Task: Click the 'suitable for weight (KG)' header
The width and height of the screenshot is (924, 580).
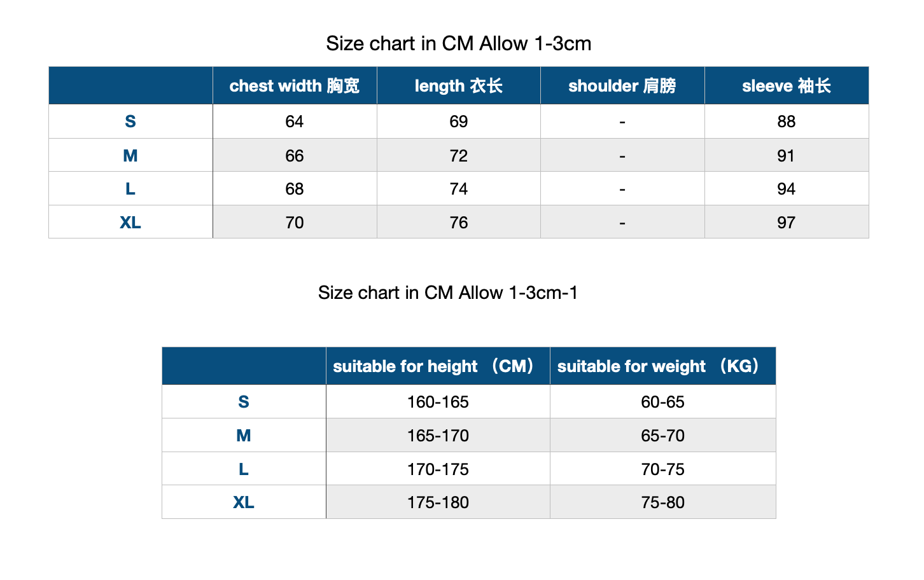Action: click(663, 366)
